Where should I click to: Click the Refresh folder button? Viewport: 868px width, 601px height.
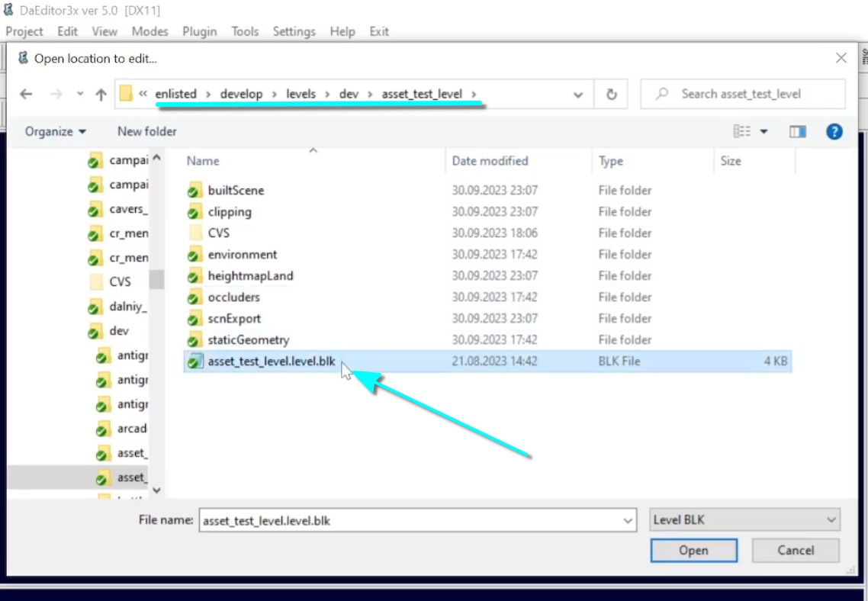pos(611,95)
